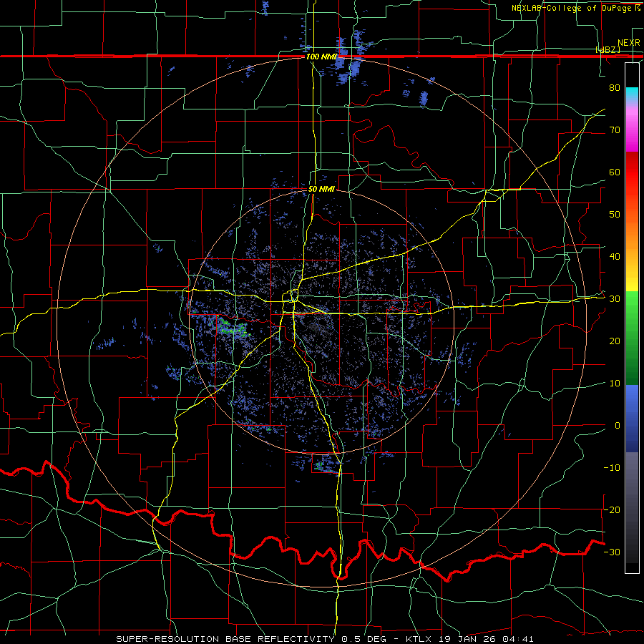This screenshot has width=644, height=644.
Task: Click the cyan top segment of the color bar
Action: 632,94
